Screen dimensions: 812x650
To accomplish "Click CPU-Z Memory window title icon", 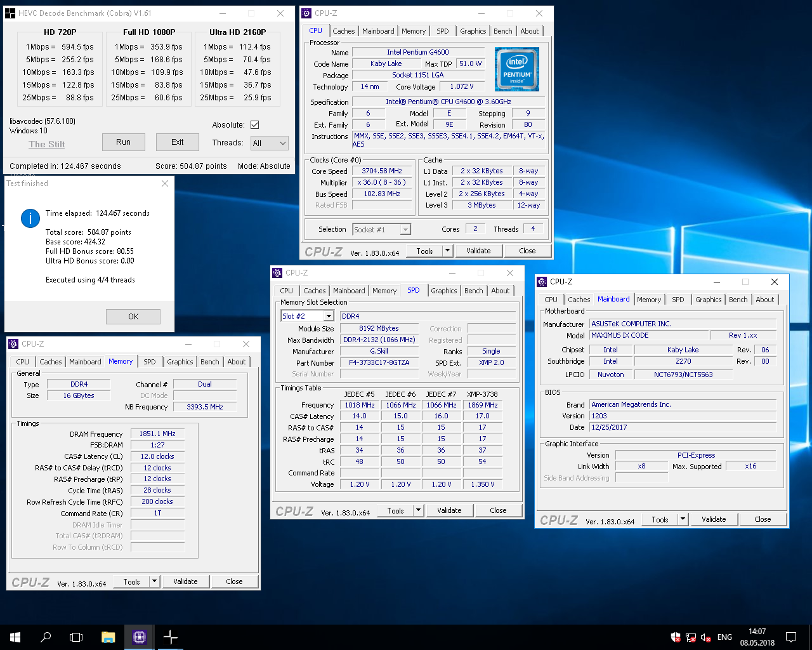I will (x=13, y=344).
